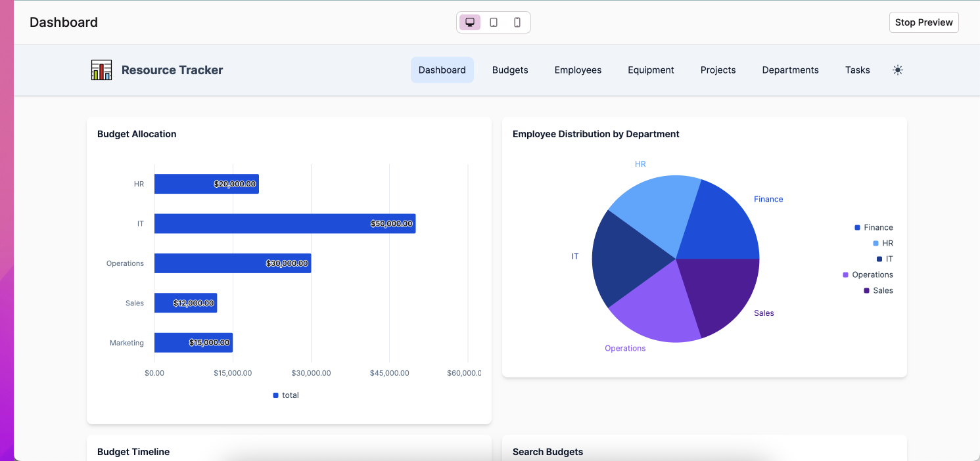The image size is (980, 461).
Task: Switch to mobile phone preview icon
Action: (x=517, y=22)
